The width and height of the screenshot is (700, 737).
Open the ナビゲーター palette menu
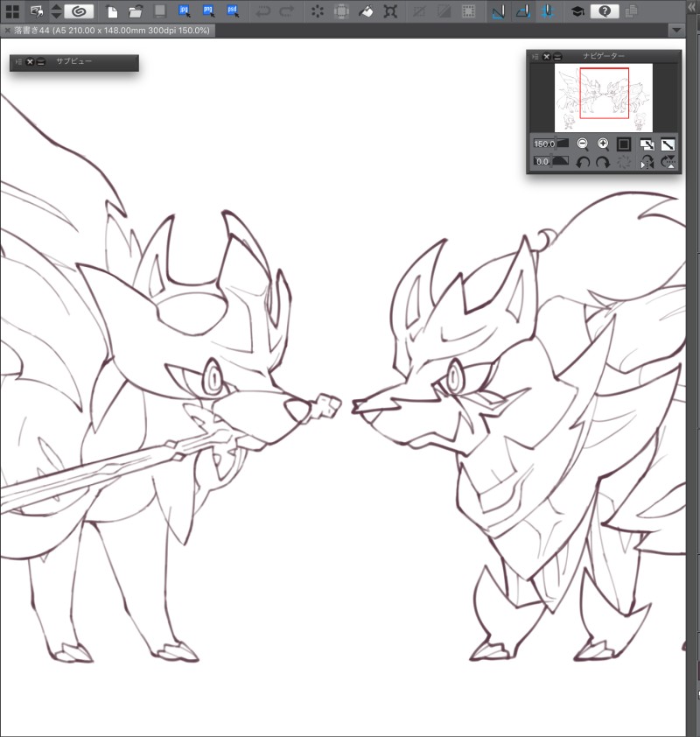535,56
